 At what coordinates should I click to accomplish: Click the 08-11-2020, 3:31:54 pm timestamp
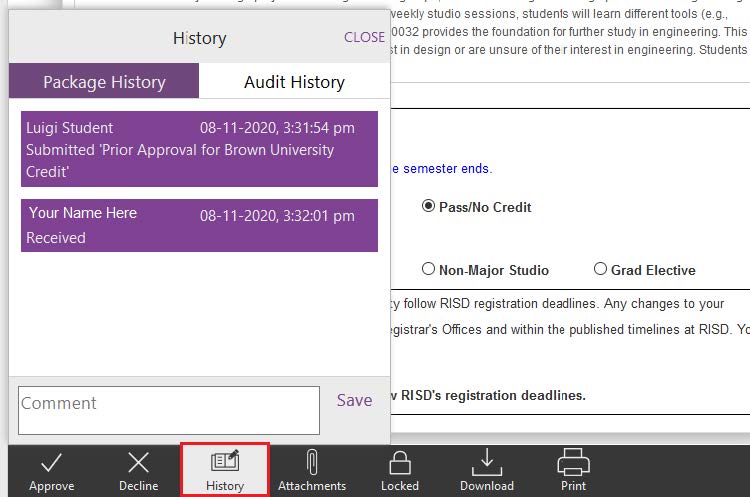pos(277,128)
